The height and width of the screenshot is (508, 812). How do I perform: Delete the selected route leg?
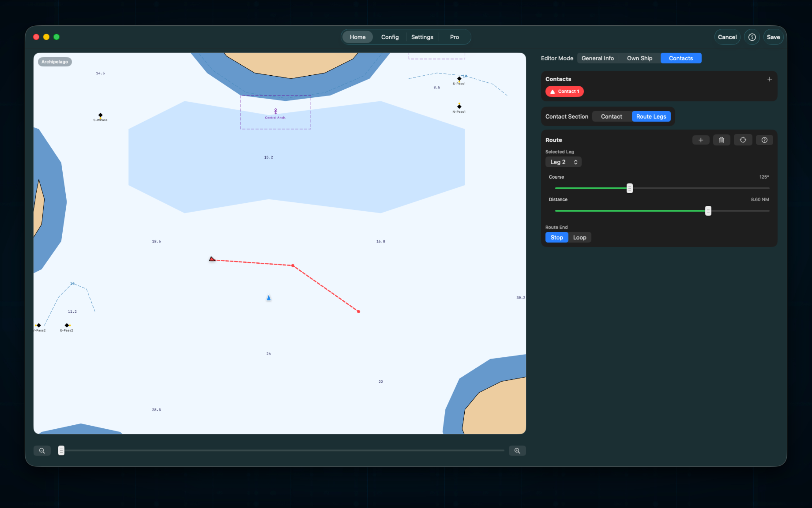point(721,140)
